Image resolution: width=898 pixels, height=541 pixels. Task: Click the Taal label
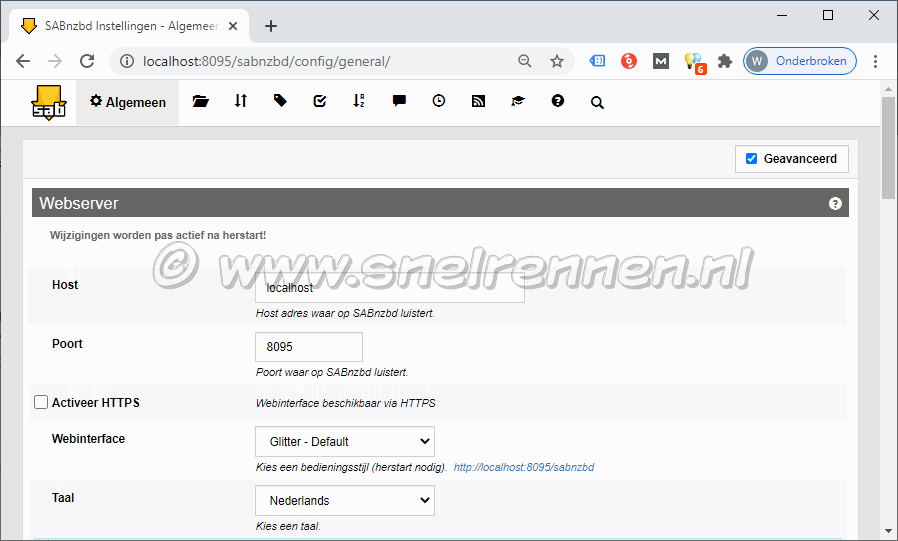[63, 497]
